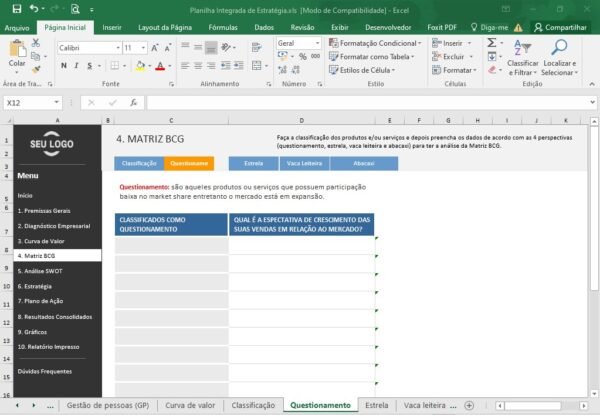Click the Name Box showing X12

pos(33,103)
